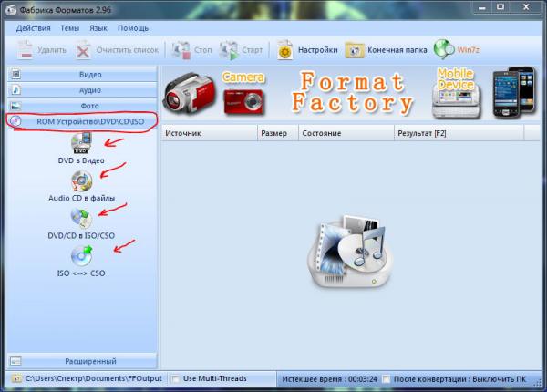Click the red photo camera image
The width and height of the screenshot is (547, 392).
pyautogui.click(x=243, y=102)
